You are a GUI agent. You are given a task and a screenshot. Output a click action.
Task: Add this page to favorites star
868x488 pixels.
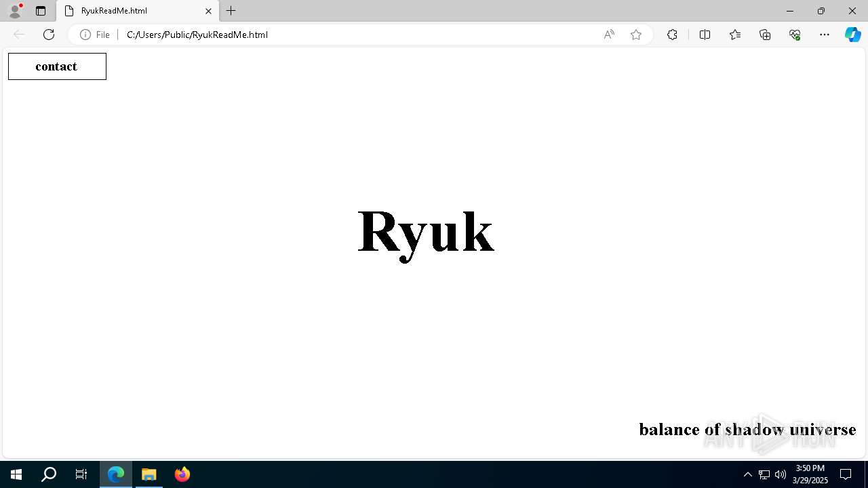pyautogui.click(x=636, y=35)
